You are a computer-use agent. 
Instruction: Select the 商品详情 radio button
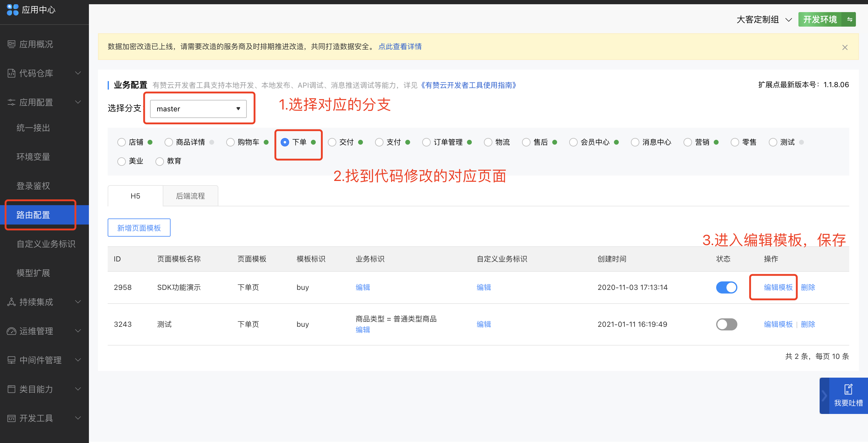pos(168,142)
